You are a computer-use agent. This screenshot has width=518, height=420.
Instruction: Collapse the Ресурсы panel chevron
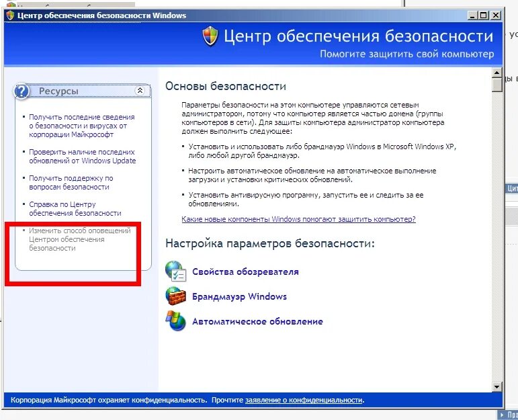pyautogui.click(x=140, y=91)
